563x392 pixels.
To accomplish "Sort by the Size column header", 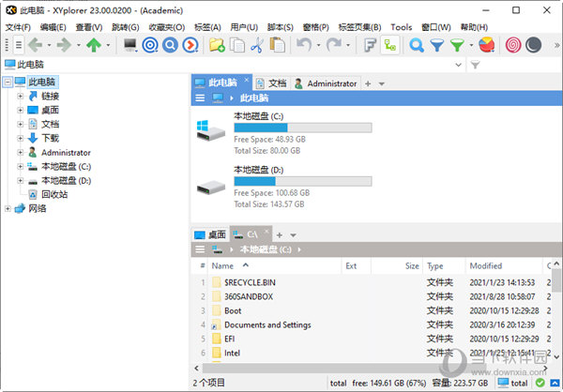I will [x=397, y=266].
